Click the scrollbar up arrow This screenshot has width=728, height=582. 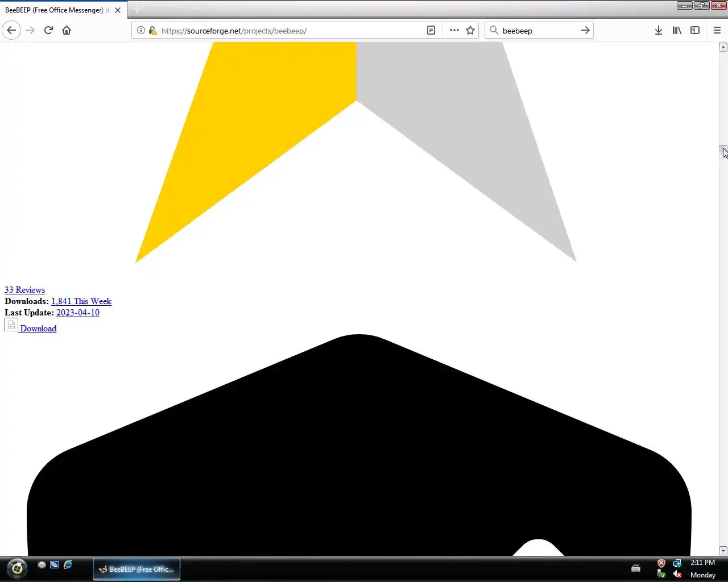click(723, 47)
